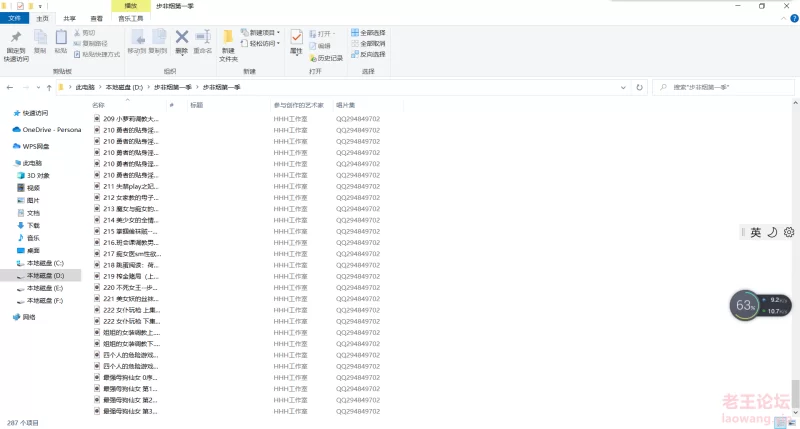Image resolution: width=800 pixels, height=429 pixels.
Task: Open History (历史记录) in ribbon
Action: (x=326, y=58)
